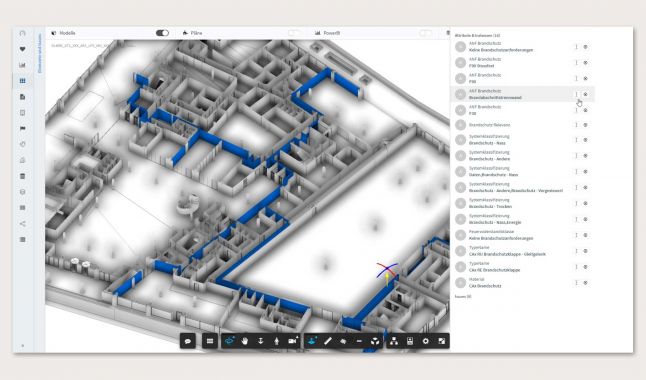Enable the PowerBI toggle switch
This screenshot has width=646, height=380.
coord(426,33)
